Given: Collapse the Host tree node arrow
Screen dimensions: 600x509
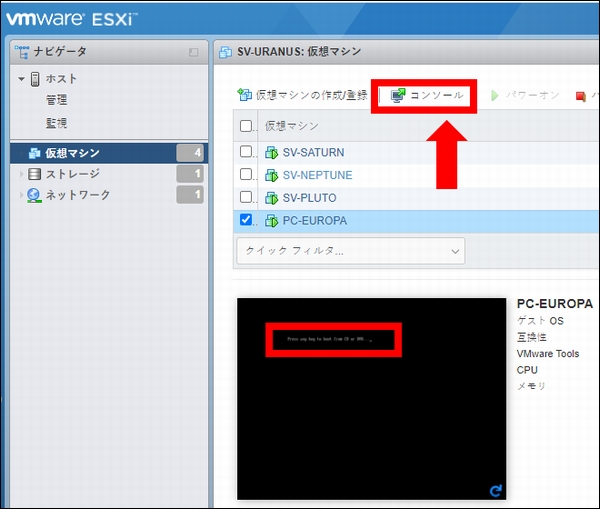Looking at the screenshot, I should [21, 79].
